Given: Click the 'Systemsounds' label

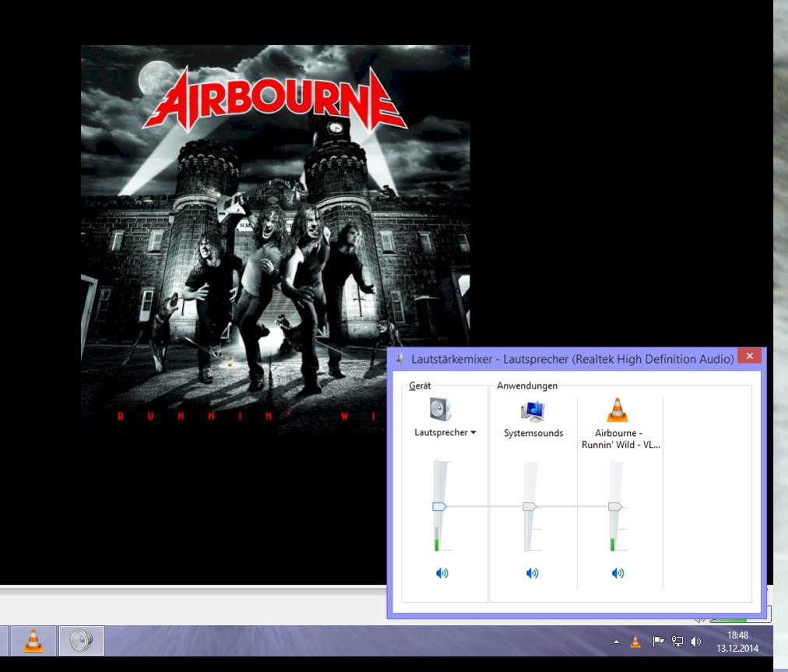Looking at the screenshot, I should (x=533, y=433).
